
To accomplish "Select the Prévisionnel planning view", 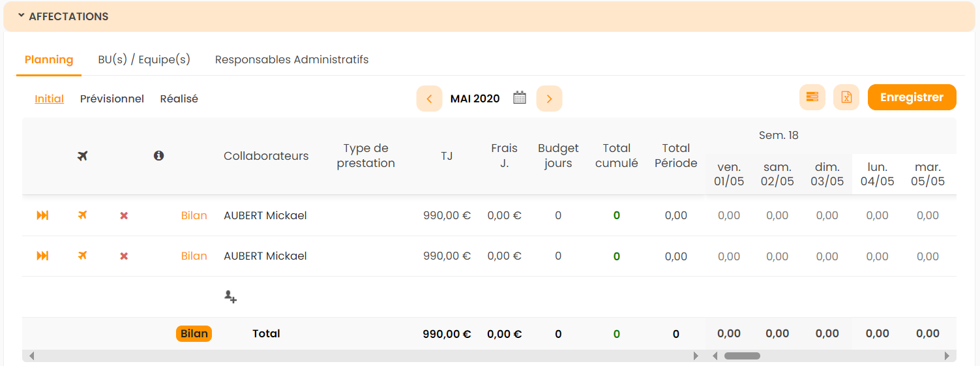I will [x=111, y=99].
